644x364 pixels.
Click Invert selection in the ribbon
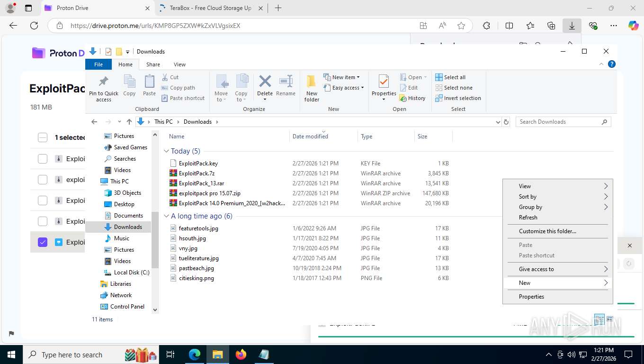point(458,98)
